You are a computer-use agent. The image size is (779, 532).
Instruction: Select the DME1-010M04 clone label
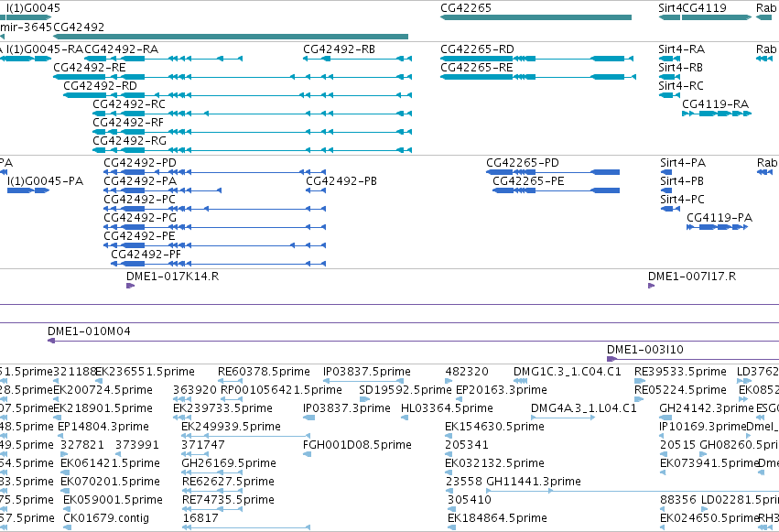[x=89, y=331]
